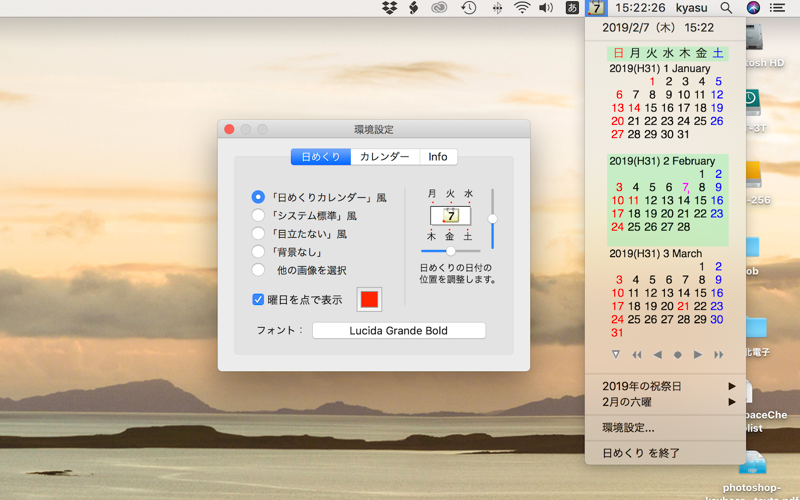Open Spotlight search magnifier icon
The width and height of the screenshot is (800, 500).
coord(726,8)
